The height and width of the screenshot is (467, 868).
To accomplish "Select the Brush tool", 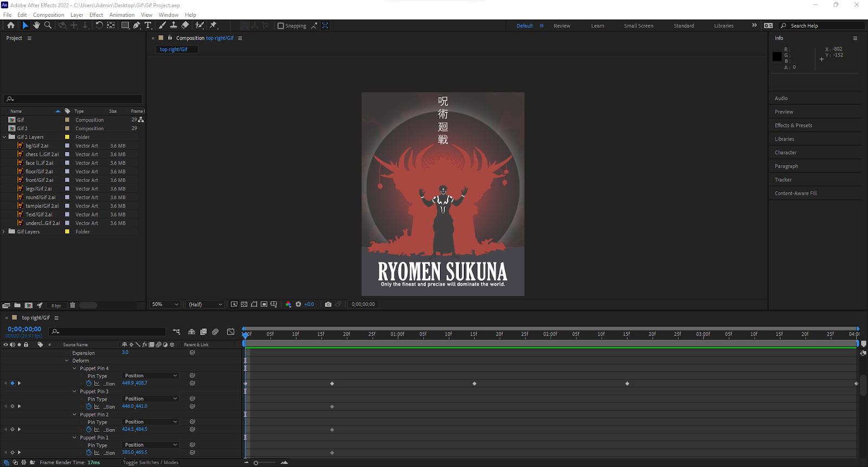I will point(162,25).
